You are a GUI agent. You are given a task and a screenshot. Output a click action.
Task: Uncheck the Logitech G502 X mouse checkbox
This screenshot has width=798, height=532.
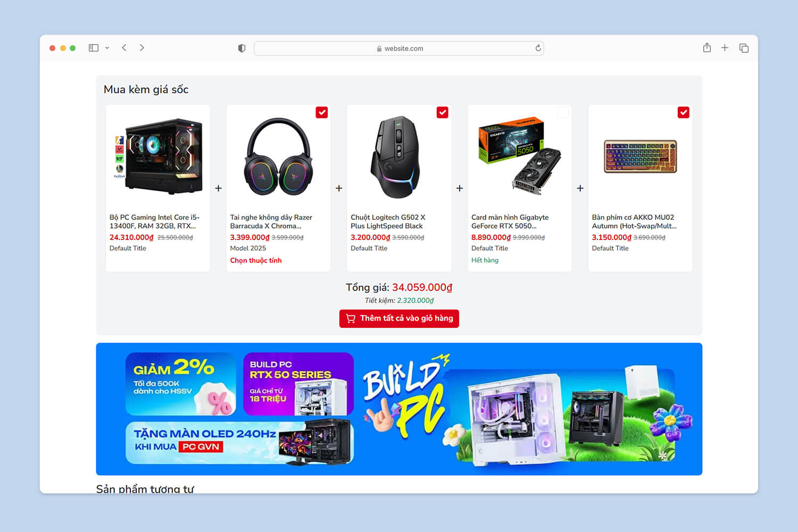(x=443, y=112)
